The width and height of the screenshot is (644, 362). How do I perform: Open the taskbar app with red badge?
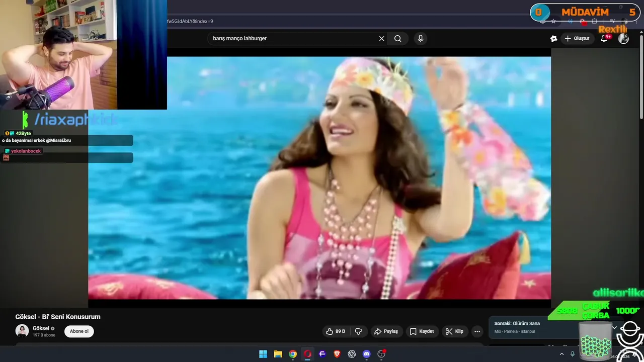point(381,354)
